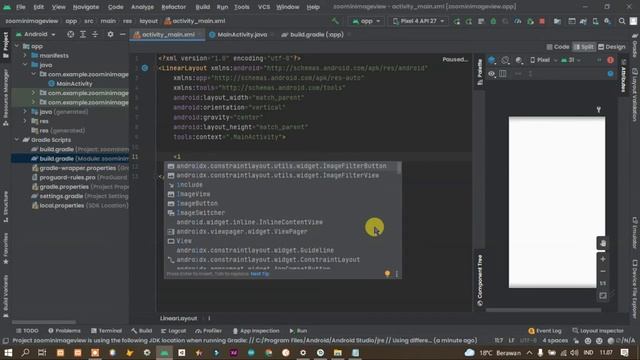Expand the manifests folder

25,56
